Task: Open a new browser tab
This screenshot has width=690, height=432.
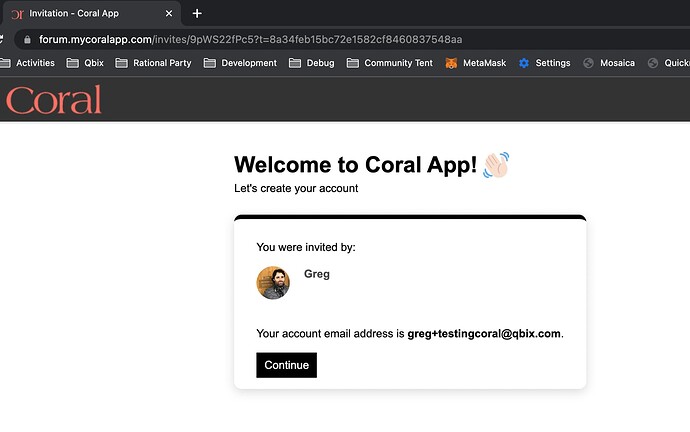Action: click(x=197, y=14)
